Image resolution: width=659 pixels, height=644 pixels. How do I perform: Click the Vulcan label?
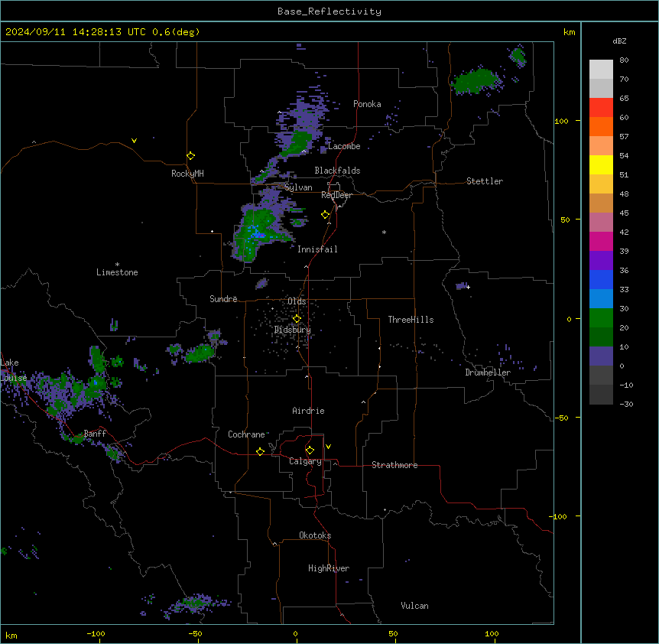coord(414,606)
